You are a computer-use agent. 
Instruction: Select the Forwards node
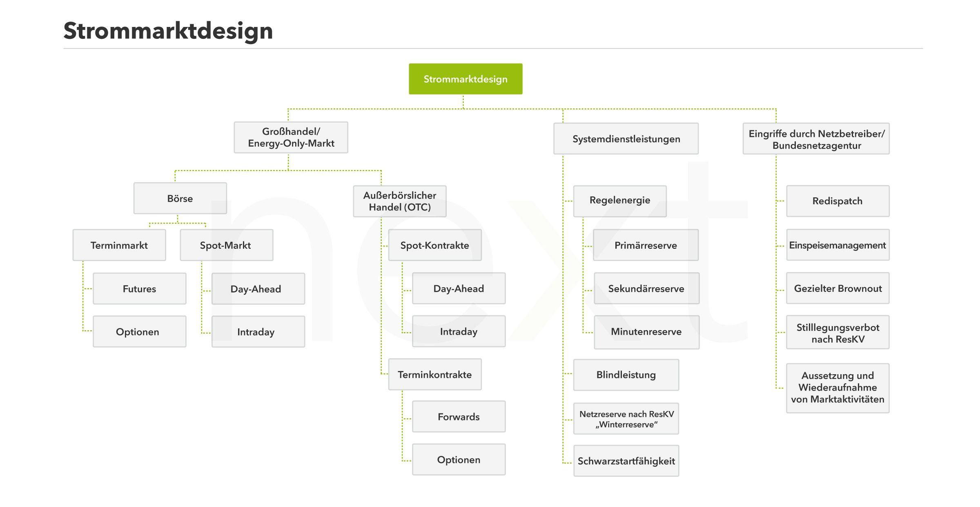click(459, 417)
